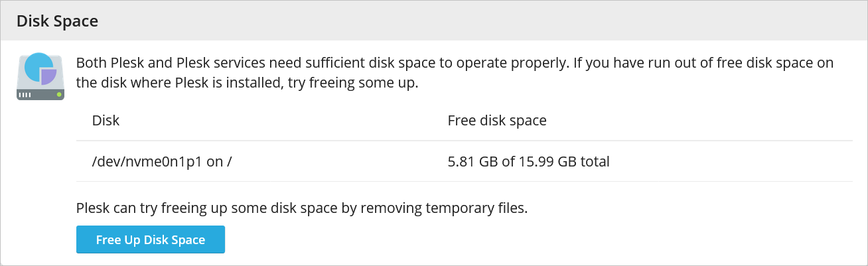Image resolution: width=868 pixels, height=266 pixels.
Task: Click the paragraph starting with Both Plesk
Action: tap(455, 74)
